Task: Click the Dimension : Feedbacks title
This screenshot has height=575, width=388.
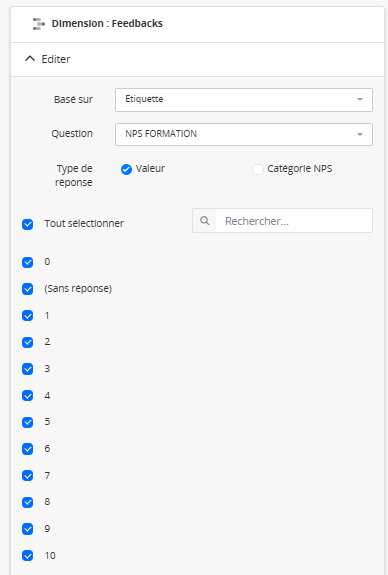Action: tap(107, 23)
